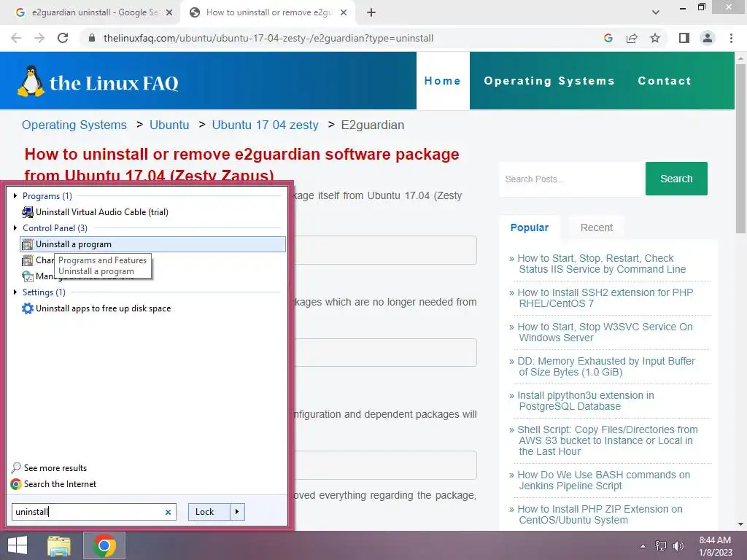Viewport: 747px width, 560px height.
Task: Open the Home navigation item
Action: [x=443, y=81]
